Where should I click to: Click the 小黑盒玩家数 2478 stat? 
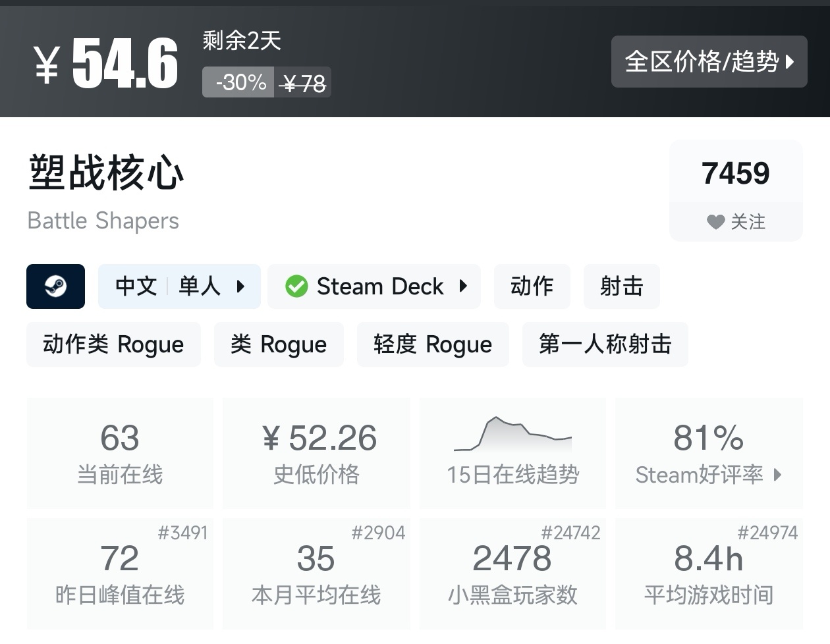point(512,574)
